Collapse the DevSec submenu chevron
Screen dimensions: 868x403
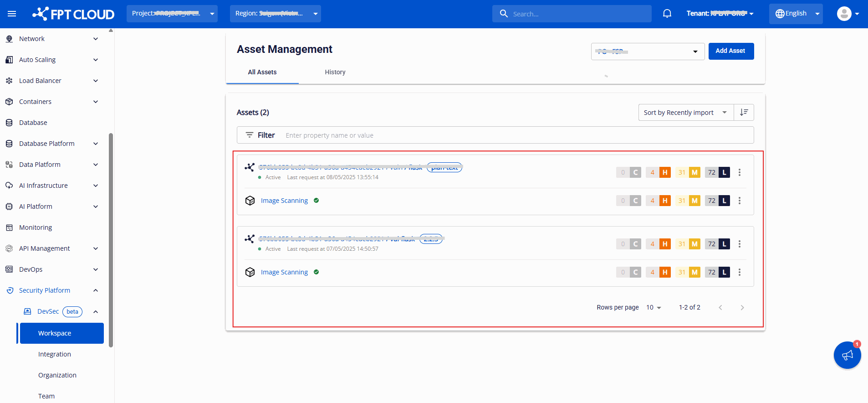tap(96, 311)
